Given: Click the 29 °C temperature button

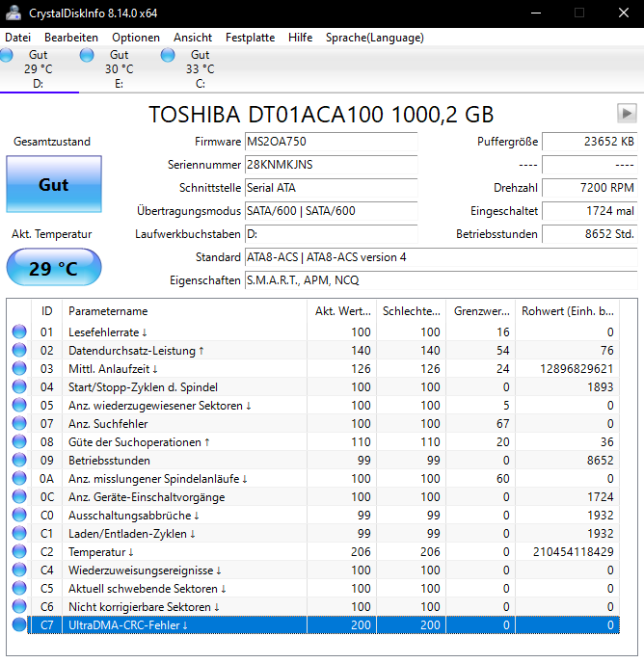Looking at the screenshot, I should (x=54, y=268).
